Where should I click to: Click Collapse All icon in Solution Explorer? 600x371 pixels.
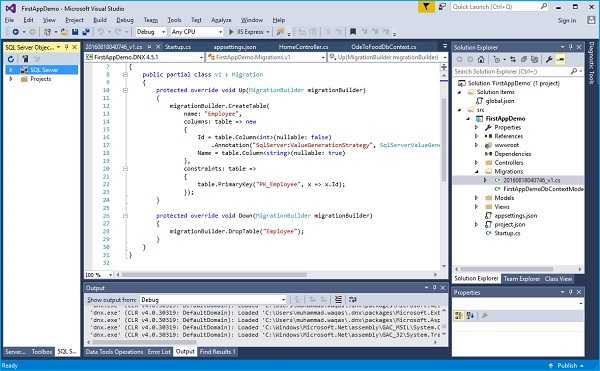pyautogui.click(x=523, y=59)
